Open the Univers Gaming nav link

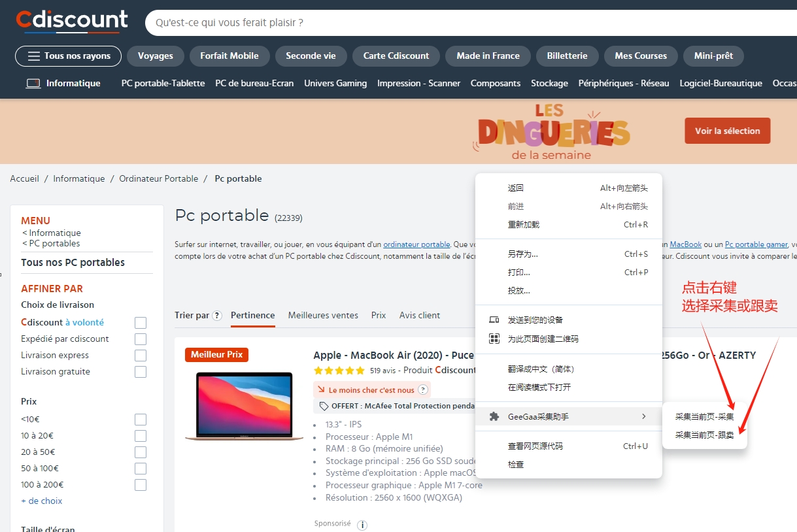(335, 84)
